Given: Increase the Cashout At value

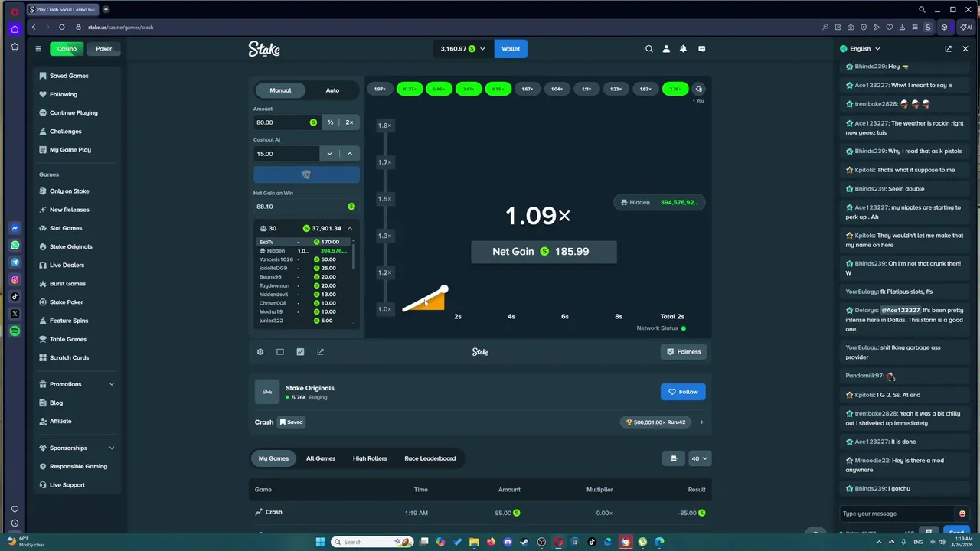Looking at the screenshot, I should pos(350,154).
